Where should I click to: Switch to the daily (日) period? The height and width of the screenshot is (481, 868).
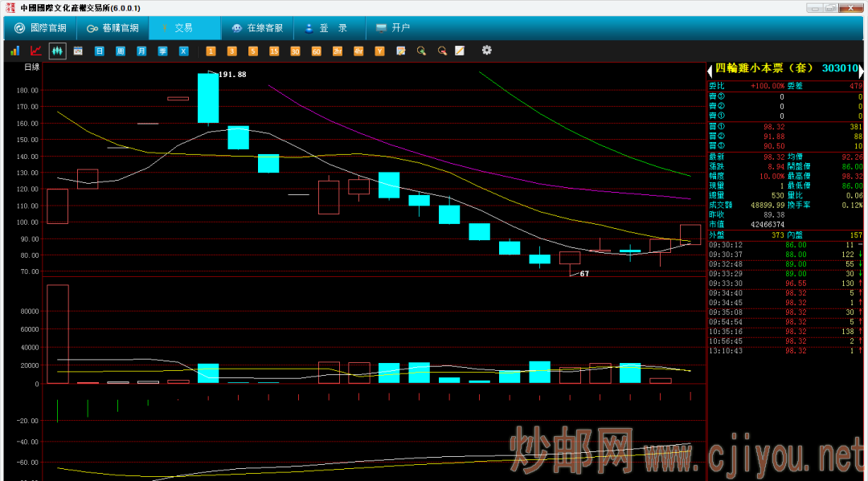pyautogui.click(x=100, y=51)
